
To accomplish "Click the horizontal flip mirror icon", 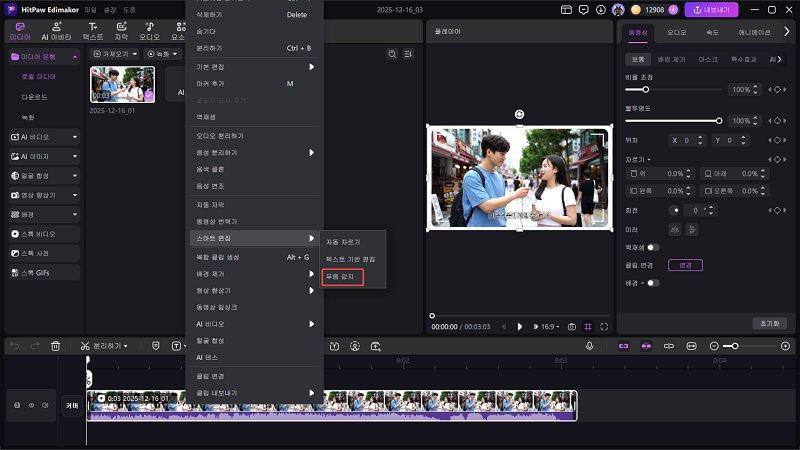I will 674,229.
